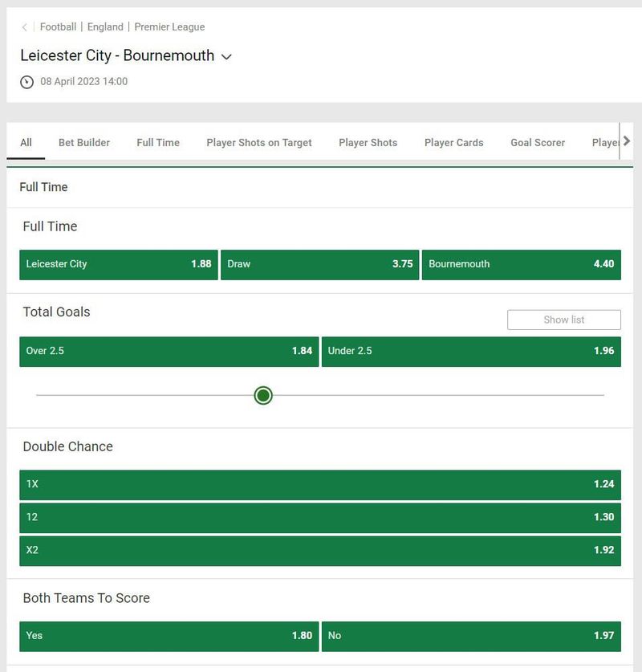
Task: Click the clock icon beside the match date
Action: [26, 82]
